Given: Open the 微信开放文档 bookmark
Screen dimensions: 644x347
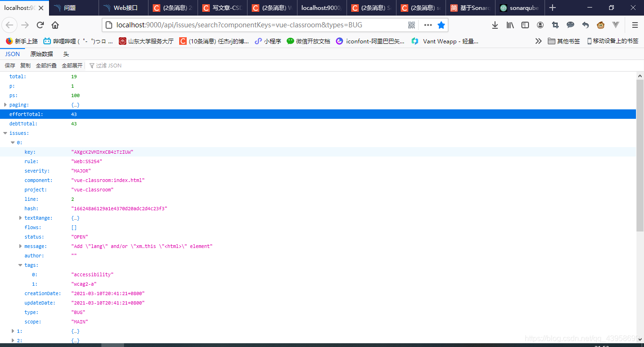Looking at the screenshot, I should (x=308, y=41).
